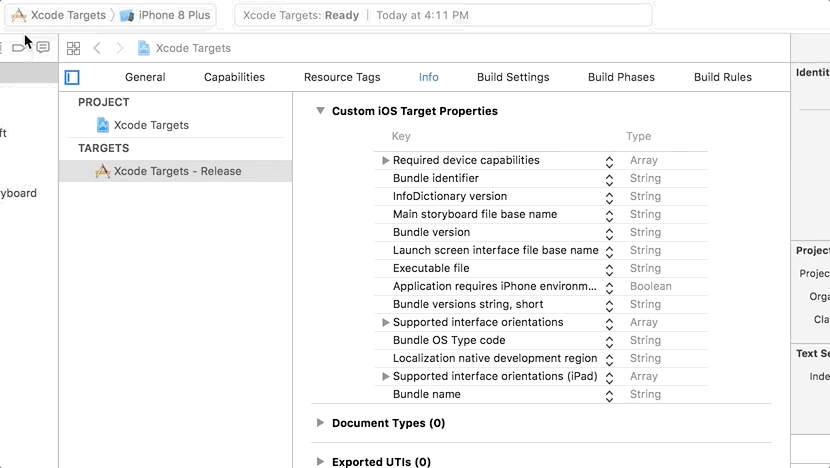Toggle the project and targets list sidebar icon
The image size is (830, 468).
point(72,77)
